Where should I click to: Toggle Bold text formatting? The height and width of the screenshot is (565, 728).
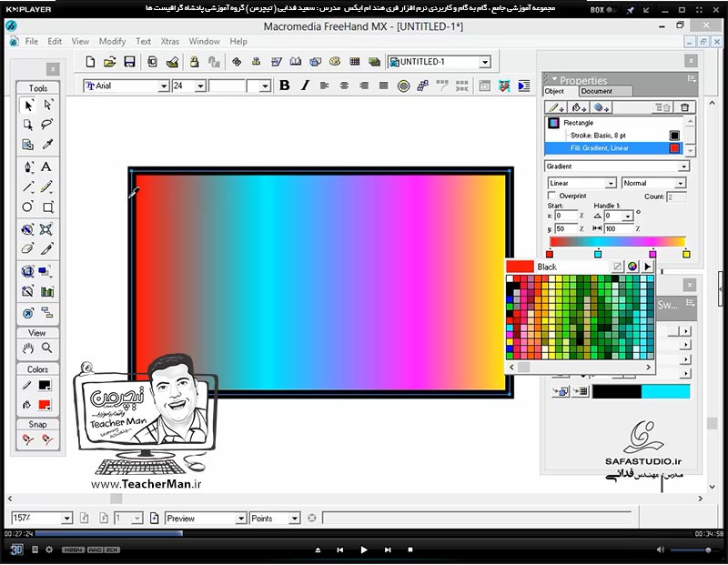click(x=285, y=86)
